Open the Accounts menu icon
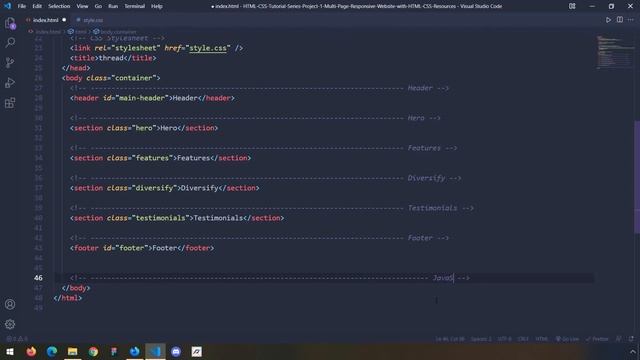 10,304
